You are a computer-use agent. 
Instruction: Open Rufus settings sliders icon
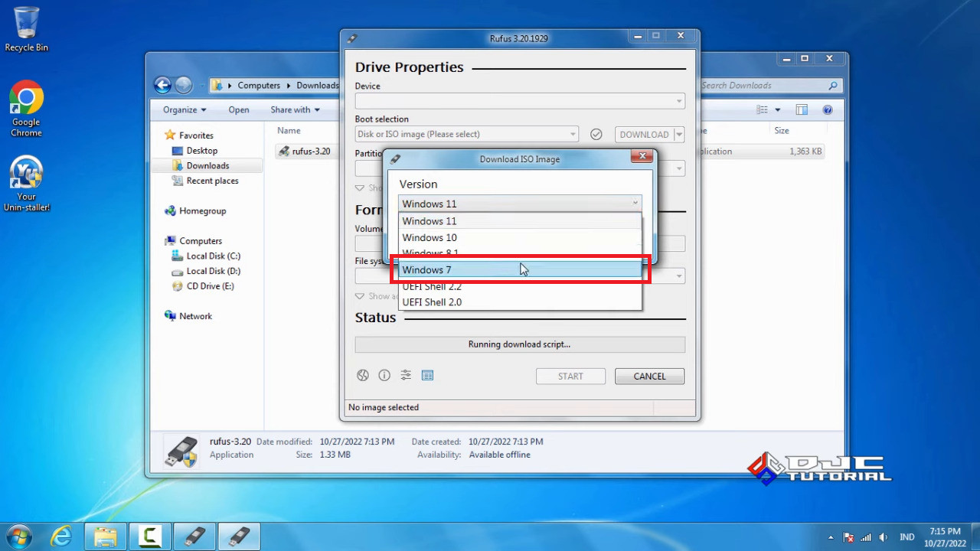(x=406, y=375)
